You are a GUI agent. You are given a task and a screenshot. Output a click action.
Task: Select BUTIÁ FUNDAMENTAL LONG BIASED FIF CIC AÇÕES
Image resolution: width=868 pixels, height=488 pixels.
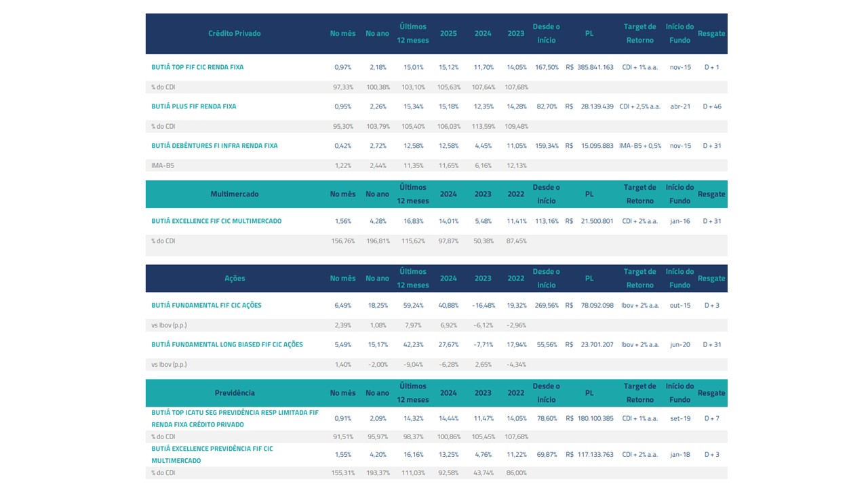(227, 344)
